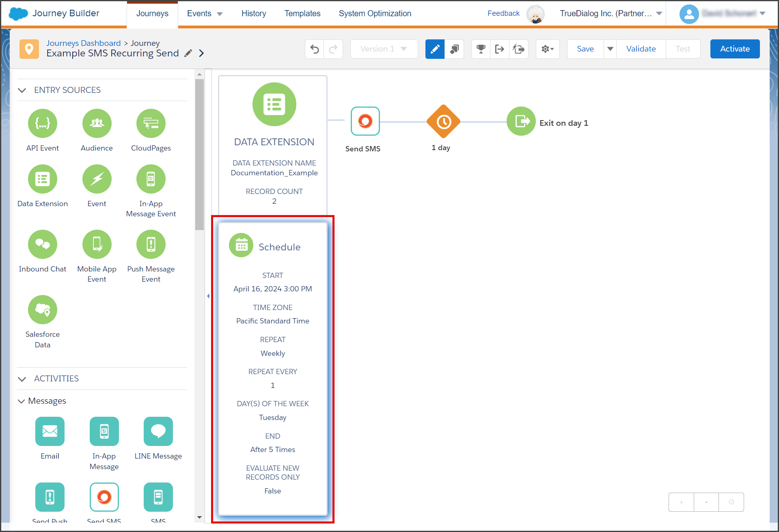Click the CloudPages entry source icon

point(151,123)
